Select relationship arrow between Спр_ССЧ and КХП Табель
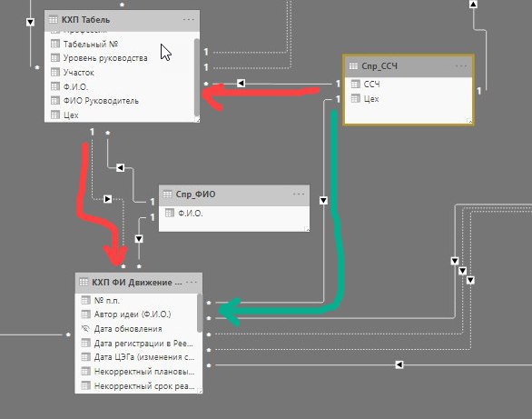The image size is (532, 419). (241, 84)
